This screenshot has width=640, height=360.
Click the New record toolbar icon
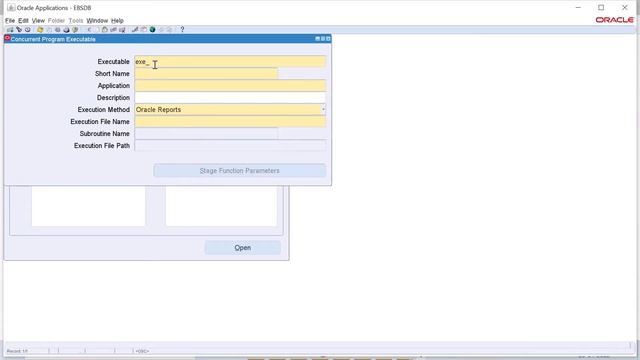[10, 29]
